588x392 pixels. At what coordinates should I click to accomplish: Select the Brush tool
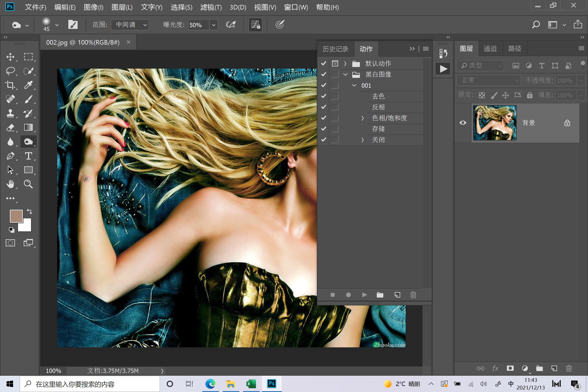(x=28, y=99)
